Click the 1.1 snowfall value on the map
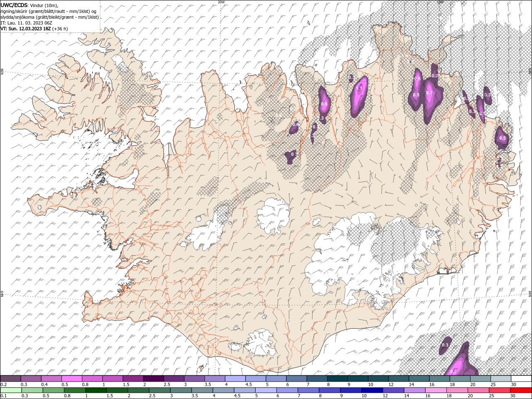Image resolution: width=532 pixels, height=399 pixels. coord(359,89)
